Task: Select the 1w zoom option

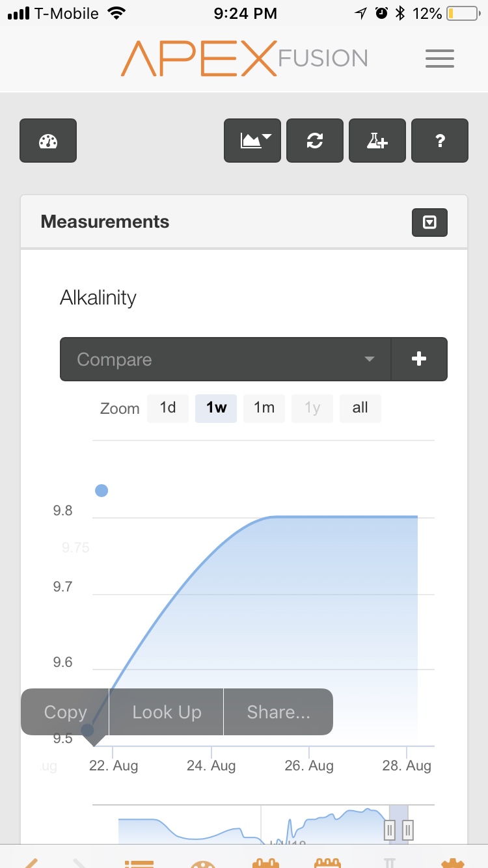Action: (216, 408)
